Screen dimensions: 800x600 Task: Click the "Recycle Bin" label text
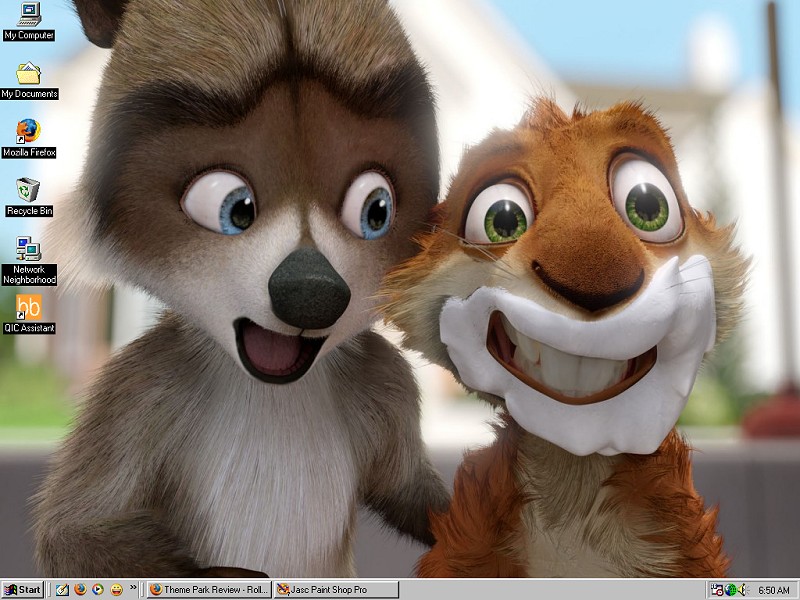[x=29, y=211]
